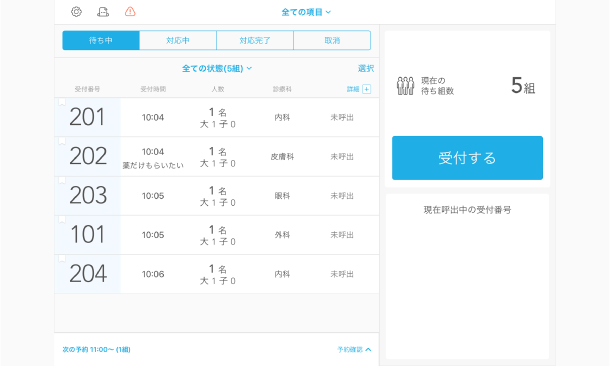Open the 全ての項目 dropdown
The height and width of the screenshot is (366, 610).
306,12
